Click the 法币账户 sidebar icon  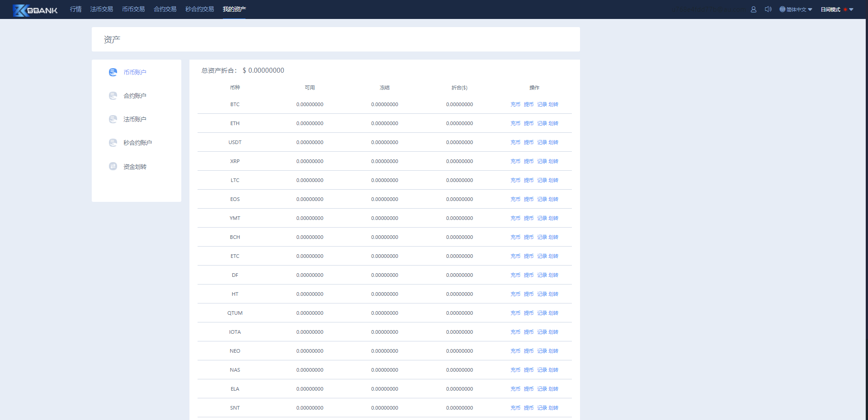[113, 119]
